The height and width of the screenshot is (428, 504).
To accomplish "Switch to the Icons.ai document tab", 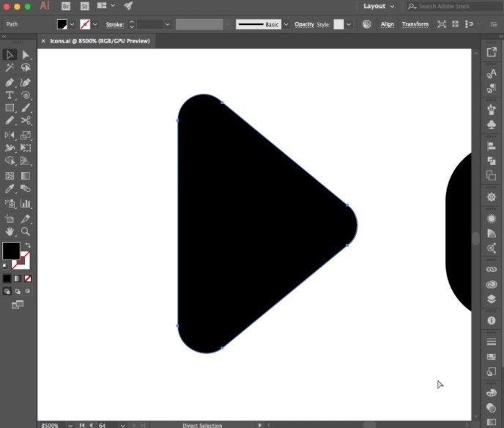I will pos(100,41).
